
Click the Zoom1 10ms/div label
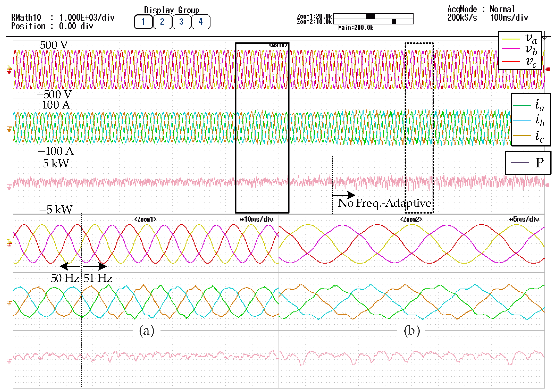[x=256, y=219]
